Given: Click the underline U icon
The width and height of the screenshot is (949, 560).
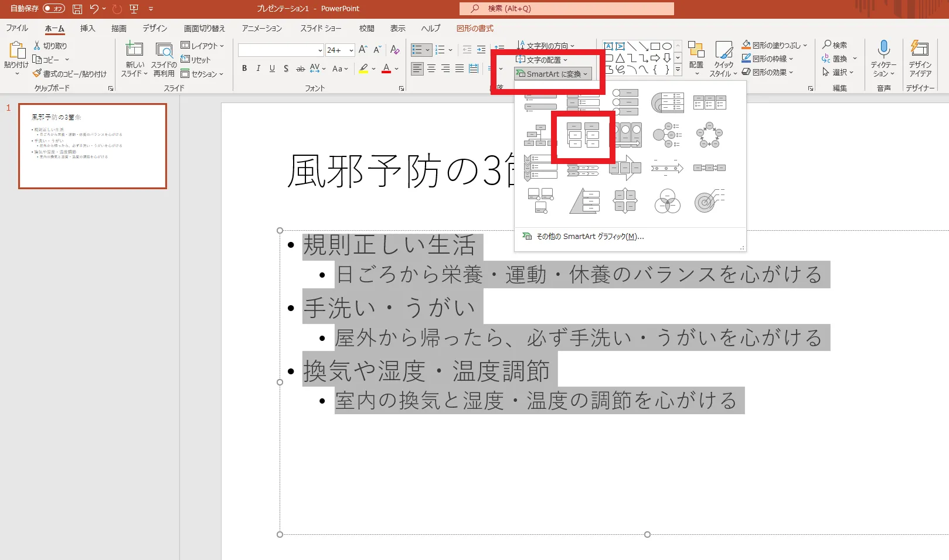Looking at the screenshot, I should click(272, 69).
